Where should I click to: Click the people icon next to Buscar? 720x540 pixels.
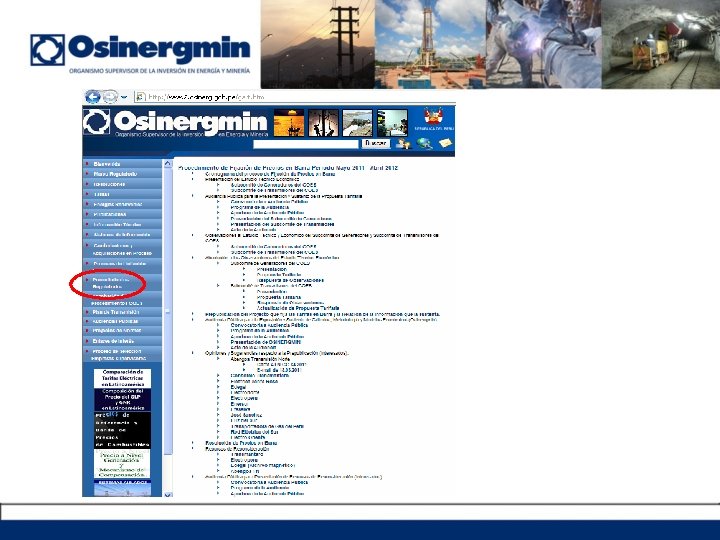(x=403, y=144)
